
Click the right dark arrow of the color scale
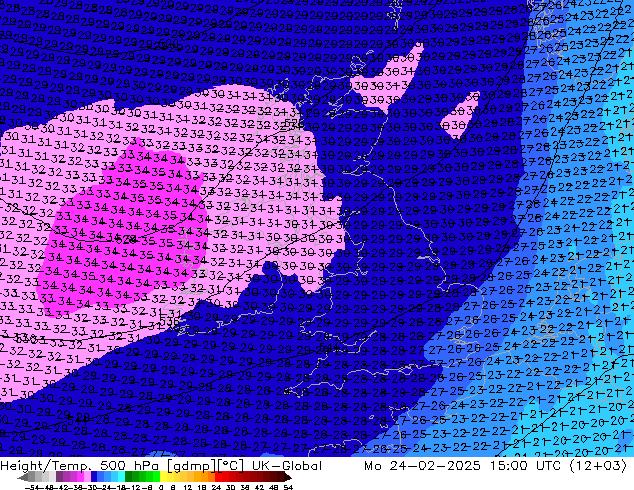point(288,477)
